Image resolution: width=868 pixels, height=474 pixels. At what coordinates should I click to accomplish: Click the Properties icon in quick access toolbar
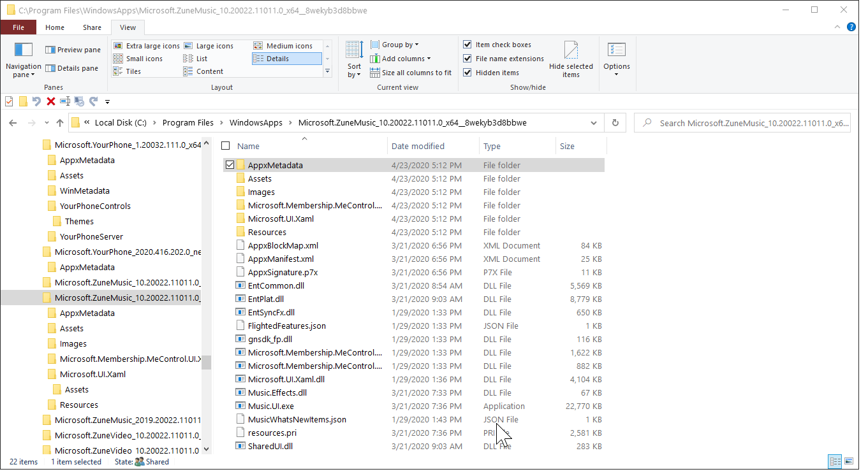9,101
